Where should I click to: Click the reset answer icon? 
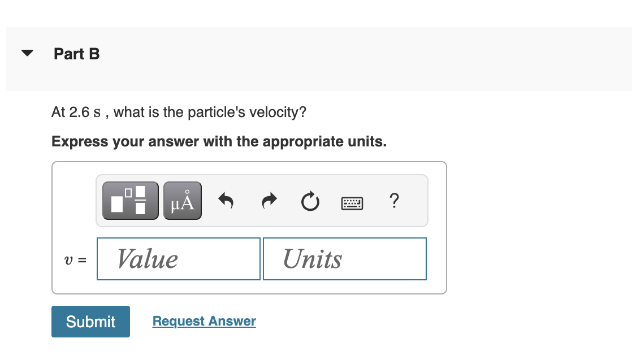[x=310, y=200]
